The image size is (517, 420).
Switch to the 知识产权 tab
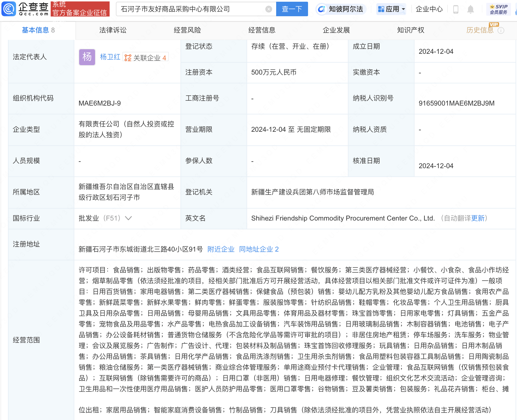pos(411,30)
